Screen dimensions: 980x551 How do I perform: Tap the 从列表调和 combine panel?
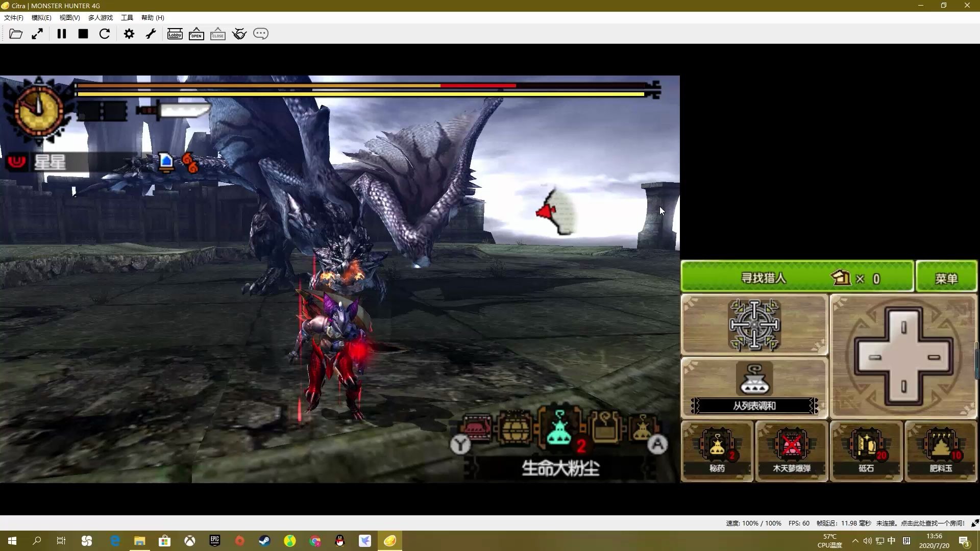tap(754, 388)
